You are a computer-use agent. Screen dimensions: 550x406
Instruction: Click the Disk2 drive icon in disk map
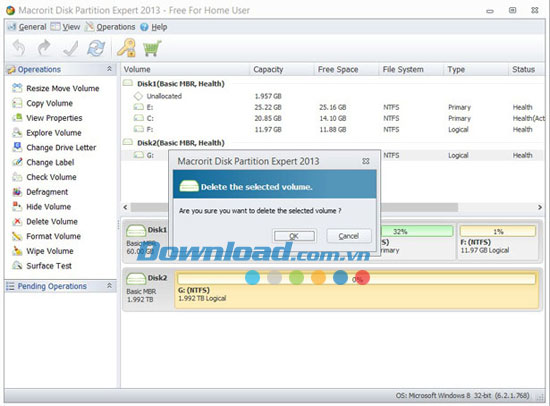(136, 278)
